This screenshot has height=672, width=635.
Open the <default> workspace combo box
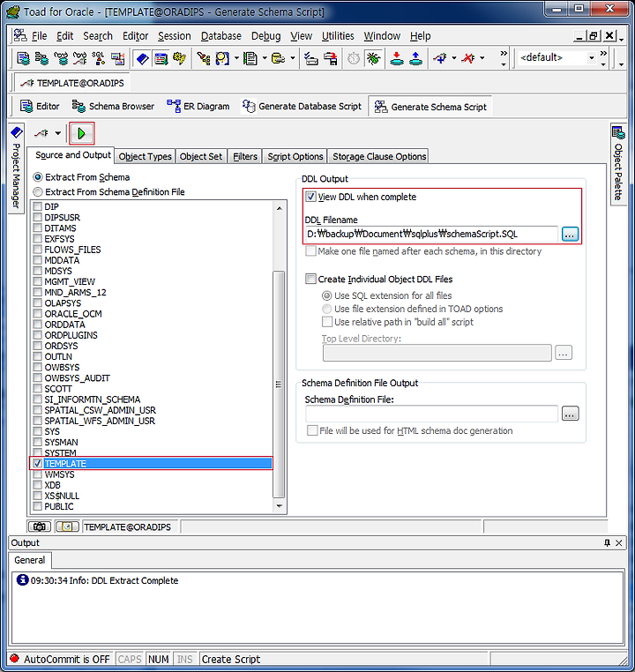click(557, 57)
